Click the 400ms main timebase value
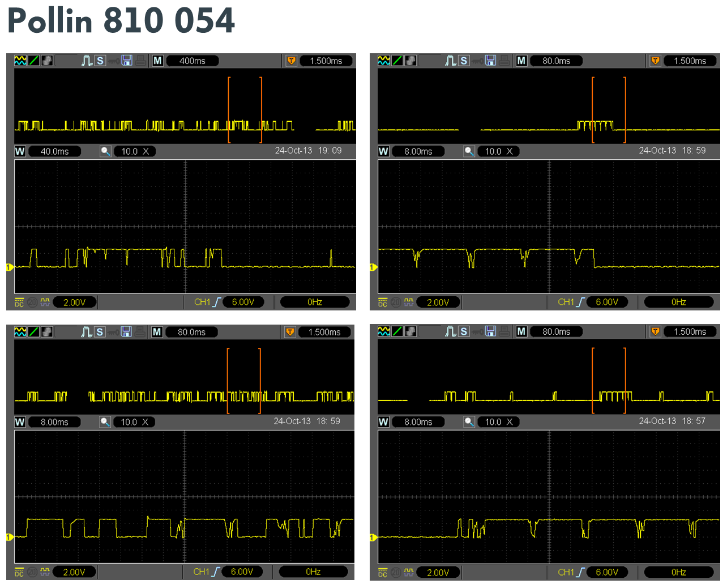727x588 pixels. pyautogui.click(x=193, y=61)
